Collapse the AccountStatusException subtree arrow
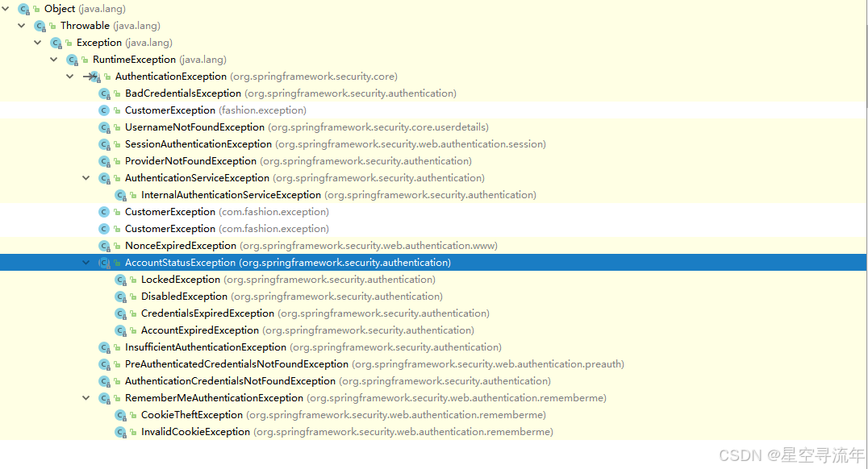The image size is (868, 469). pyautogui.click(x=86, y=263)
